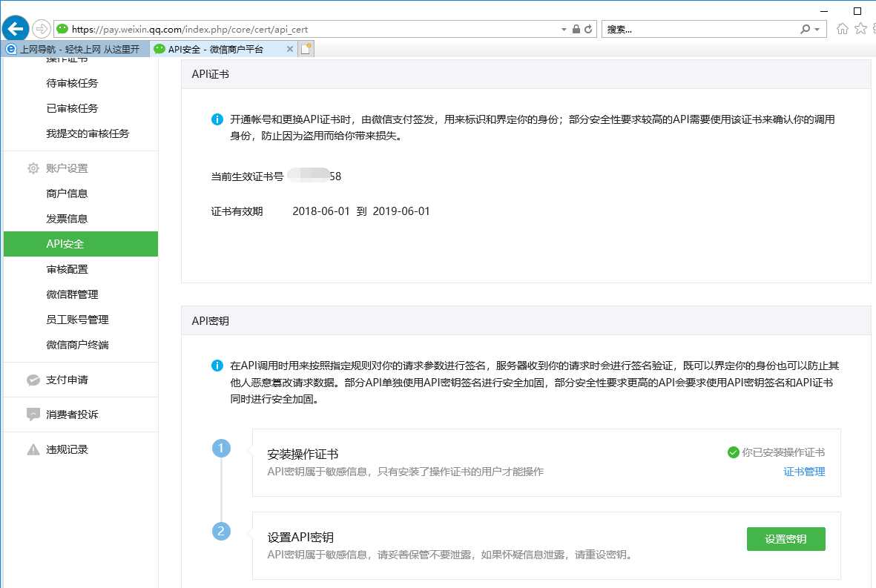Viewport: 876px width, 588px height.
Task: Open 微信商户终端 in the sidebar
Action: click(77, 345)
